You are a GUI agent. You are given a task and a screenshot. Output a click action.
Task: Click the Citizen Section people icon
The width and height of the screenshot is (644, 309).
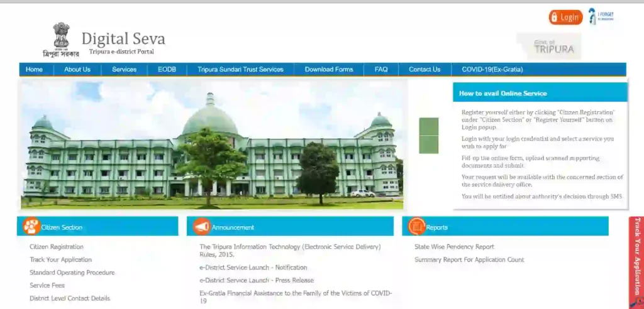coord(31,226)
